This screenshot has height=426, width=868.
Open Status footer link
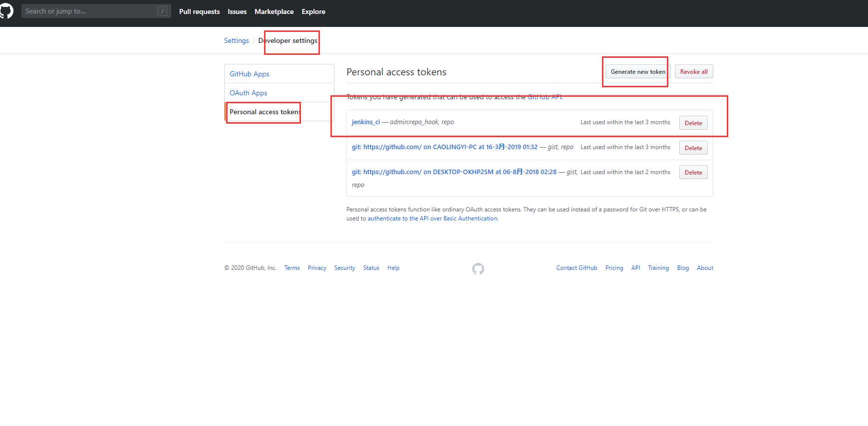pos(371,268)
